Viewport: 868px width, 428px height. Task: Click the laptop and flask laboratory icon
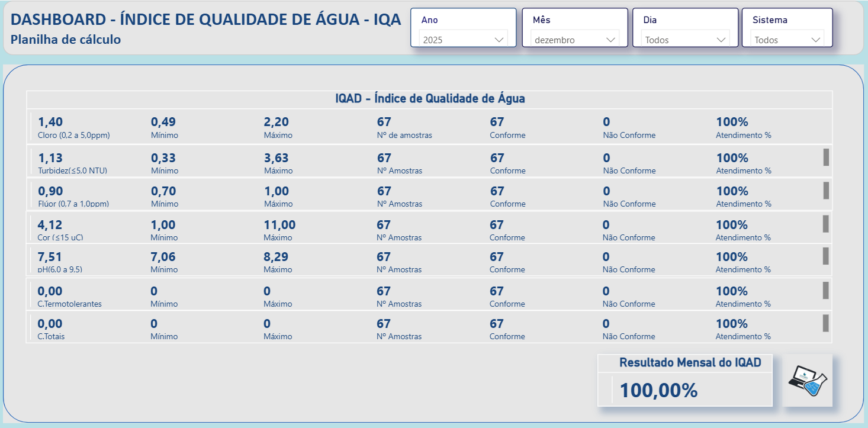(x=807, y=381)
